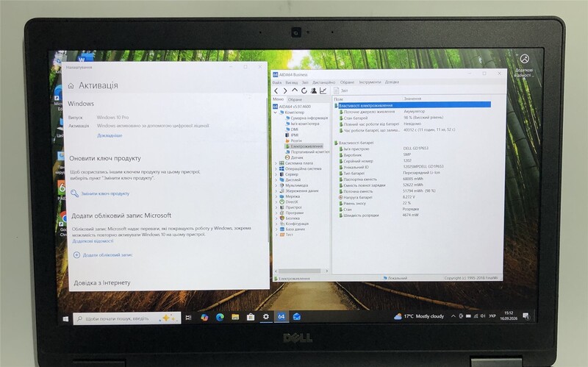Open the Додаткові відомості link
This screenshot has width=588, height=367.
tap(93, 241)
